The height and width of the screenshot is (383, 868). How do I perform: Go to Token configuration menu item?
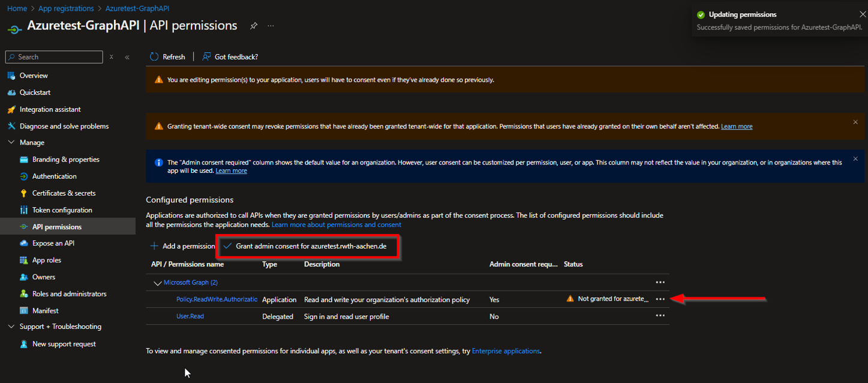click(62, 210)
